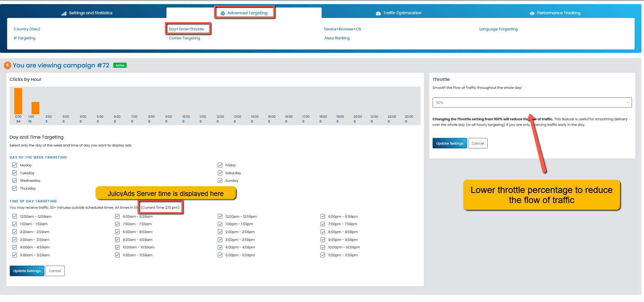644x302 pixels.
Task: Click the bar chart icon beside Settings and Statistics
Action: coord(64,13)
